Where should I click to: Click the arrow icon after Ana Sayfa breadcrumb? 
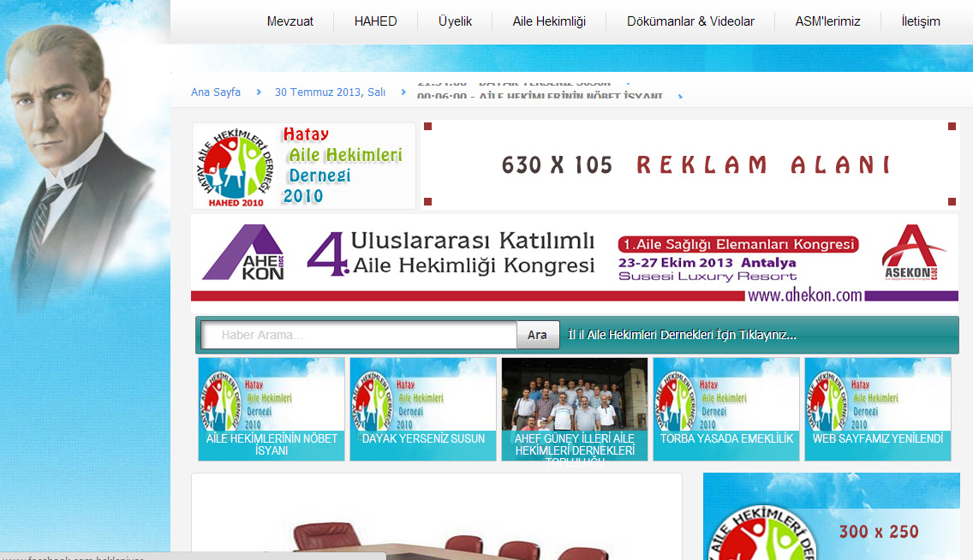pyautogui.click(x=258, y=92)
